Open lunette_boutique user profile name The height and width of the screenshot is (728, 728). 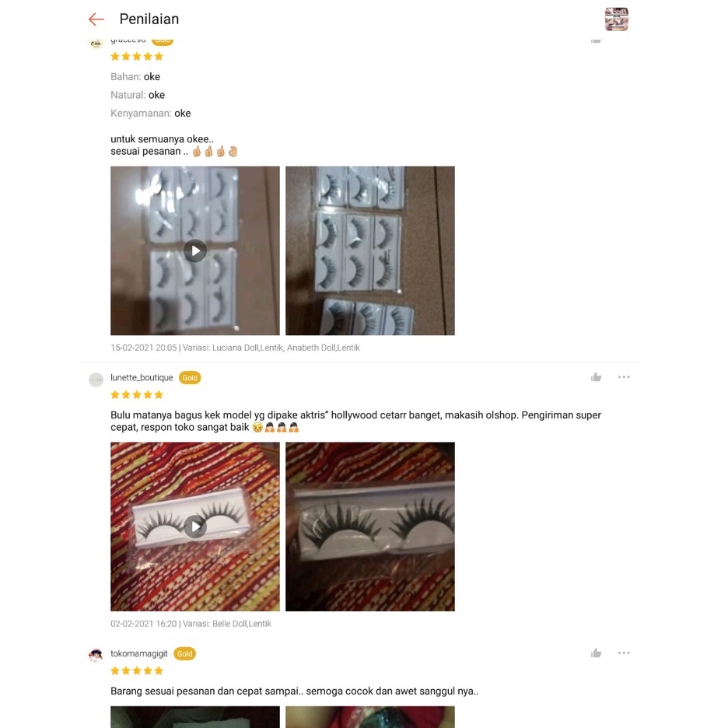[142, 377]
